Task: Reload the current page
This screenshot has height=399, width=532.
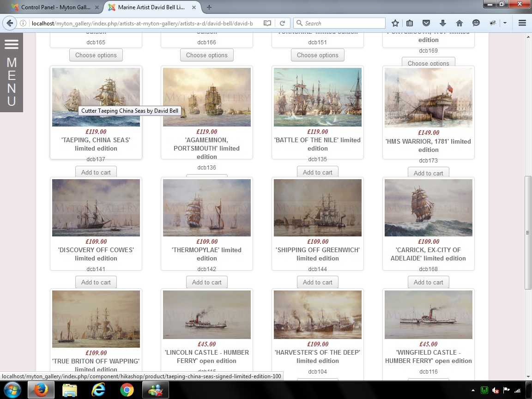Action: point(282,23)
